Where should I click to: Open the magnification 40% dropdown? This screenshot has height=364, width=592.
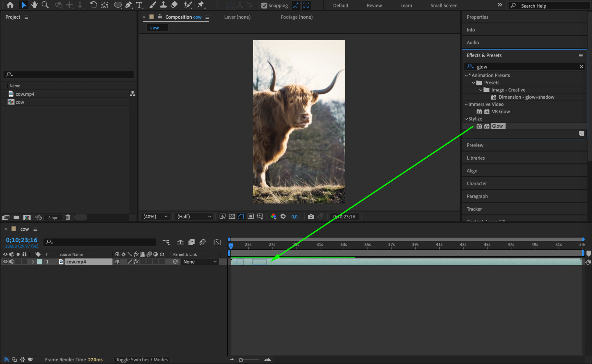pos(155,217)
